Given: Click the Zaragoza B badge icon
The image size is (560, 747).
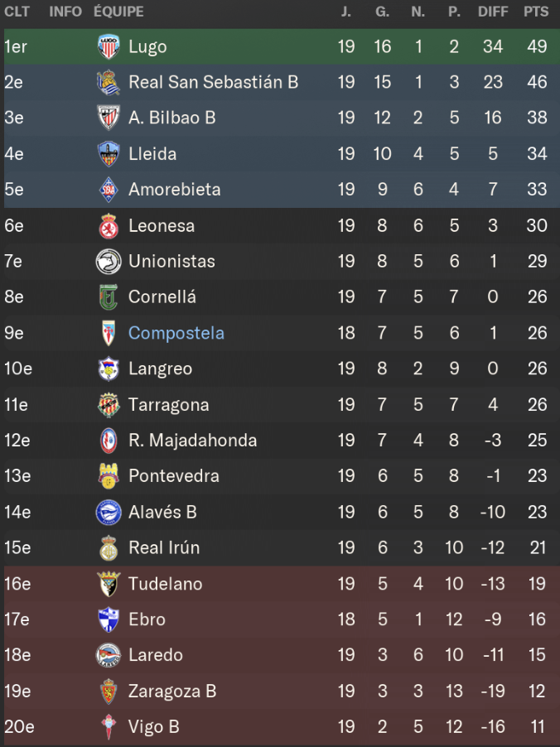Looking at the screenshot, I should pyautogui.click(x=109, y=692).
